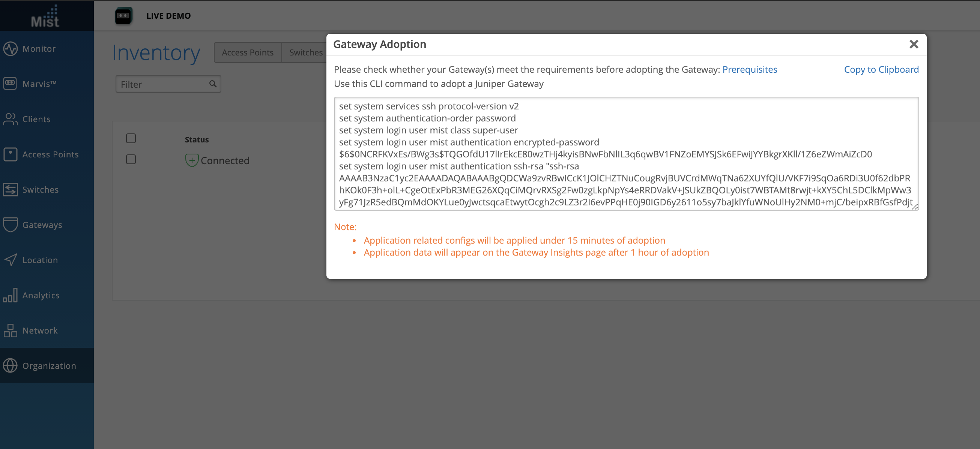The image size is (980, 449).
Task: Switch to the Switches inventory tab
Action: pyautogui.click(x=305, y=52)
